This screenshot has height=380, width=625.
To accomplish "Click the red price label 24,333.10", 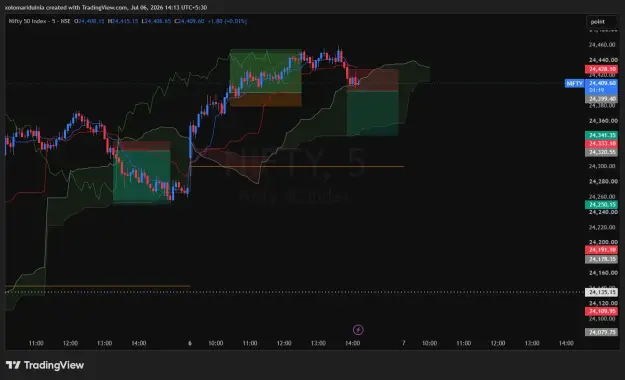I will (x=601, y=144).
